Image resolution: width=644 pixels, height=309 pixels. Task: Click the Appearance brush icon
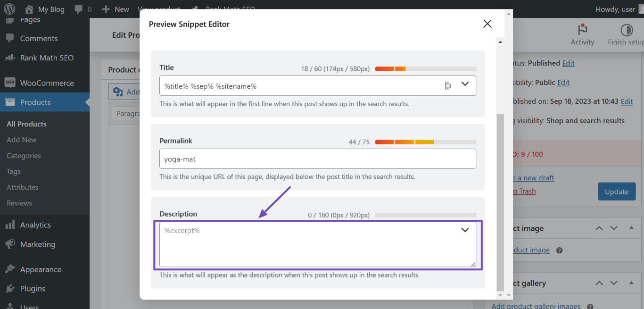[10, 269]
